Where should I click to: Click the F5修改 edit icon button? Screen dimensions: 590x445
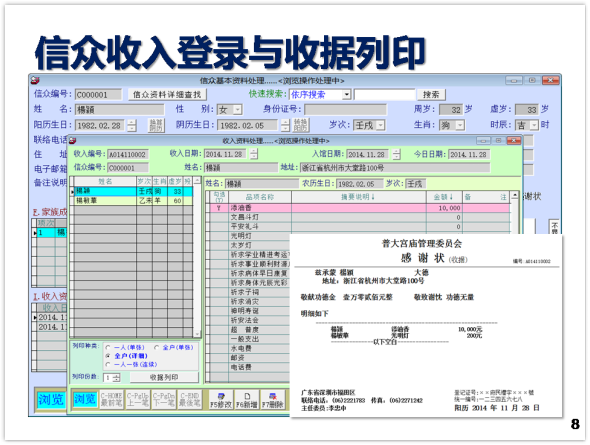coord(221,400)
